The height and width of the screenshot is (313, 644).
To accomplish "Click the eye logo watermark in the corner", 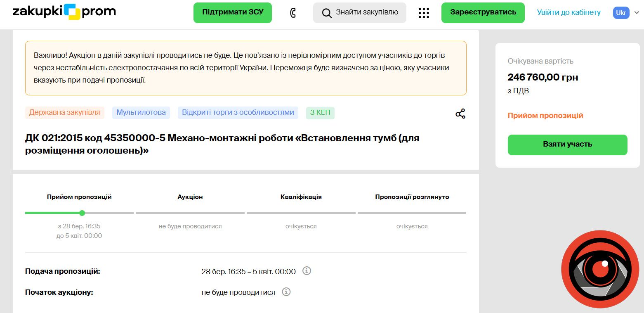I will tap(599, 268).
